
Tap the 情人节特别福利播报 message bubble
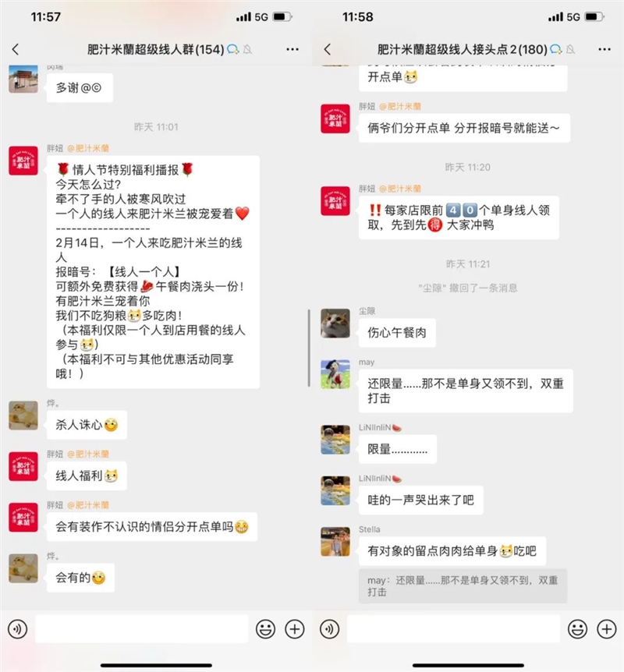[x=153, y=272]
